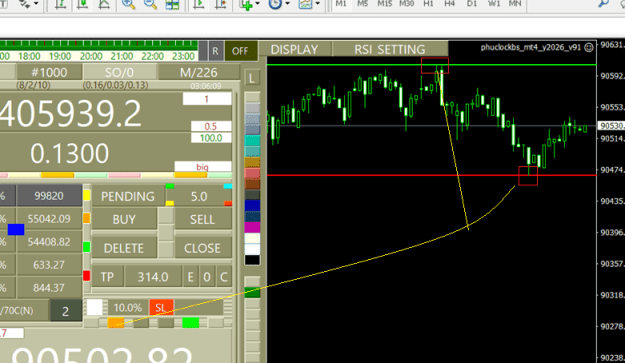Toggle the E button beside 314.0
This screenshot has height=363, width=625.
point(191,277)
